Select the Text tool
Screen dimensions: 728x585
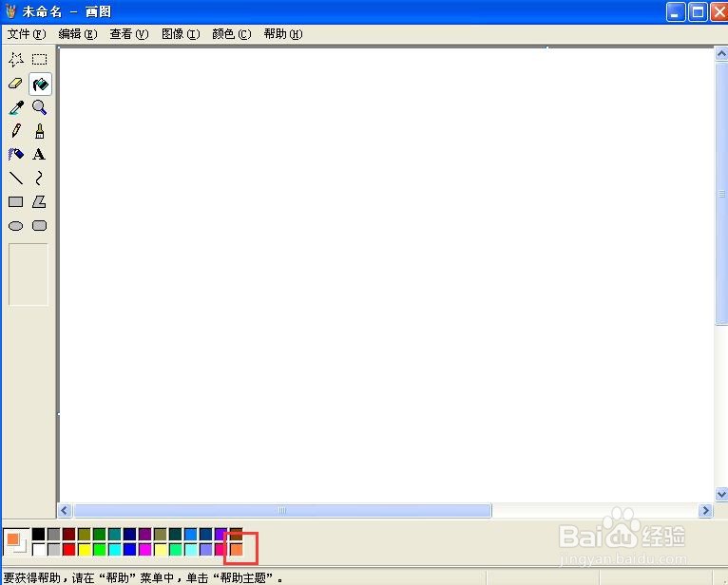(40, 155)
